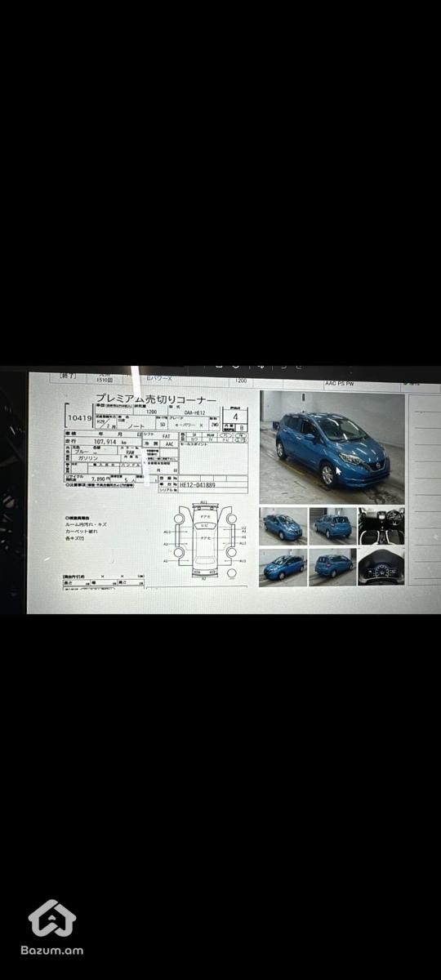Click the car body damage diagram
441x980 pixels.
(x=205, y=541)
